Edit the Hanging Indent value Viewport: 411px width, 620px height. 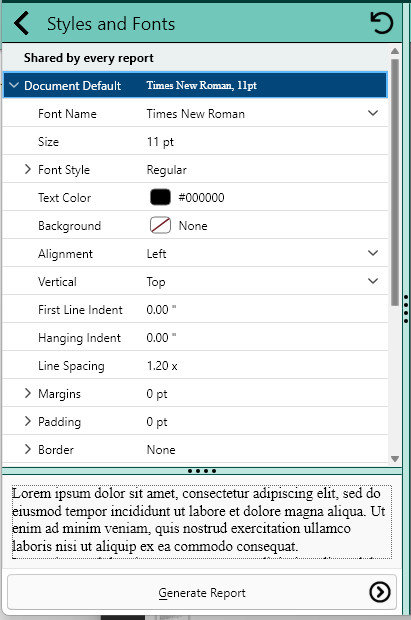click(161, 338)
